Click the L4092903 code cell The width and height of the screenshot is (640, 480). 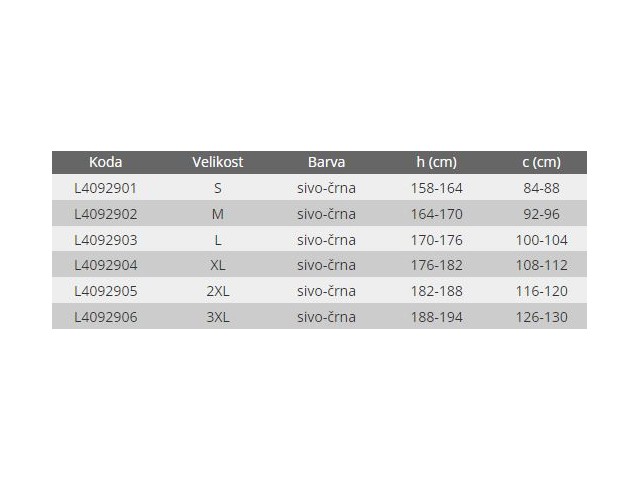tap(106, 239)
